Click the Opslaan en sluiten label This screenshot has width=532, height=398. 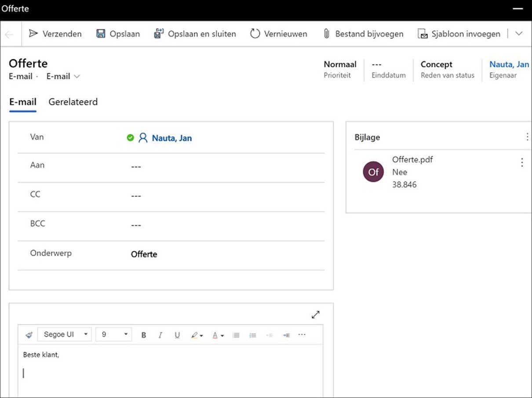tap(202, 34)
